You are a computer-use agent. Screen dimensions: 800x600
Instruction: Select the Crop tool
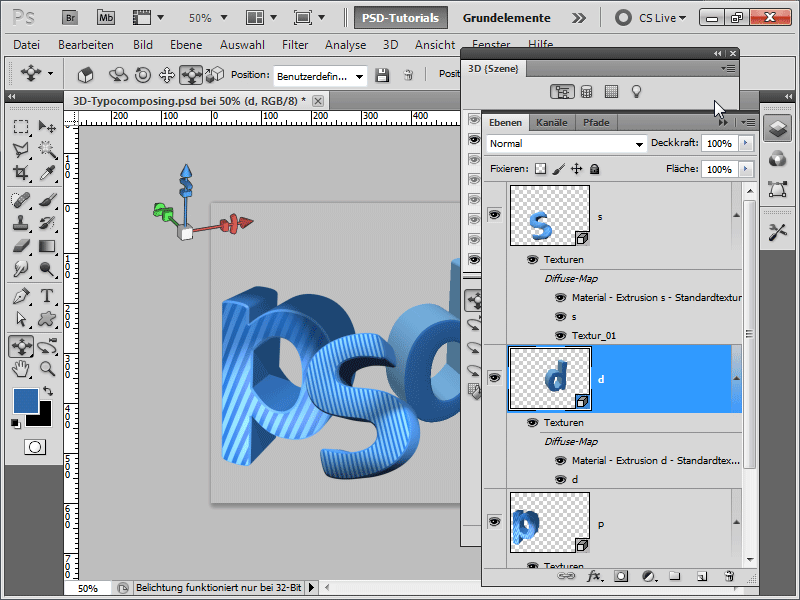coord(21,172)
